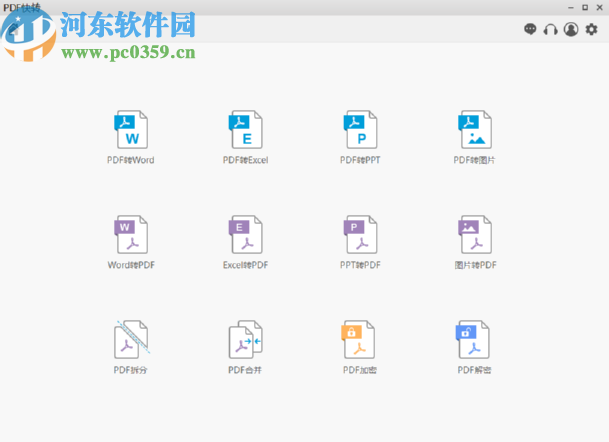
Task: Open the headphones customer service icon
Action: 550,29
